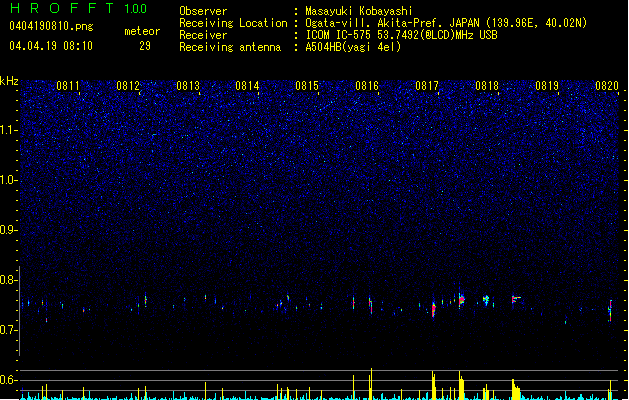This screenshot has height=400, width=629.
Task: Click the 0.7 kHz axis label
Action: (x=9, y=330)
